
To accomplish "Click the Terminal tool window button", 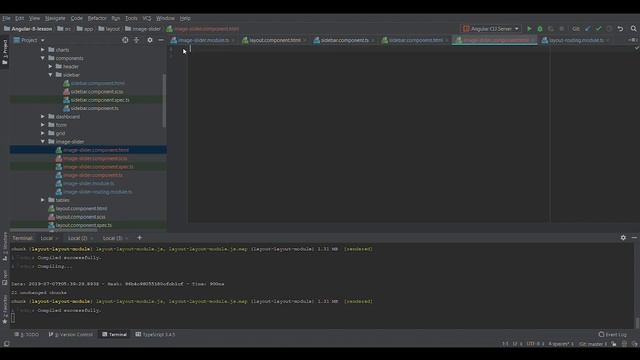I will pyautogui.click(x=114, y=334).
